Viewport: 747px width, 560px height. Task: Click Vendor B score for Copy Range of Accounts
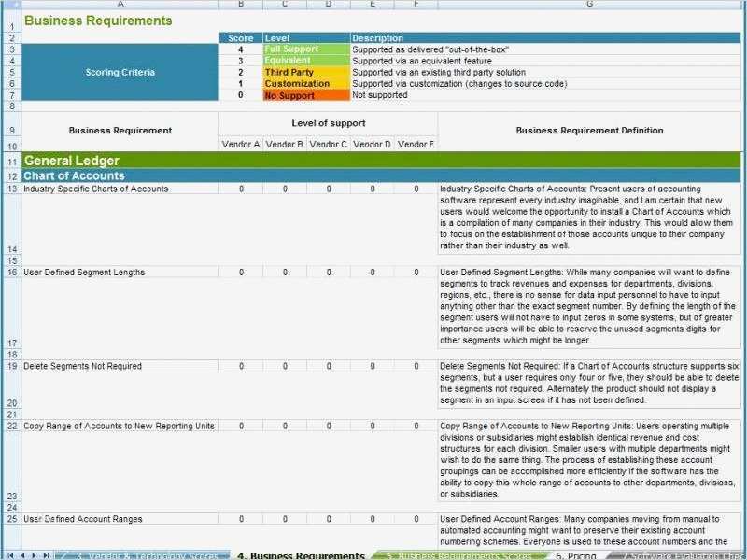coord(285,427)
